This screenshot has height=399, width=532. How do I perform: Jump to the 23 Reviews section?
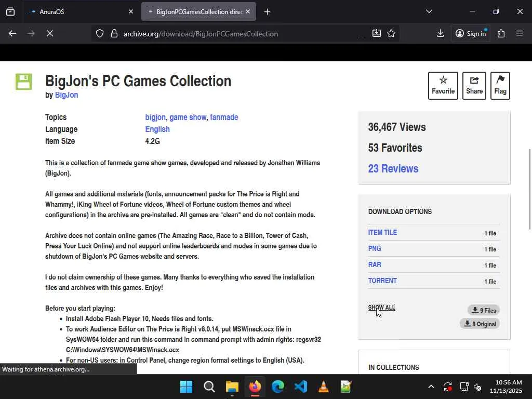(393, 169)
